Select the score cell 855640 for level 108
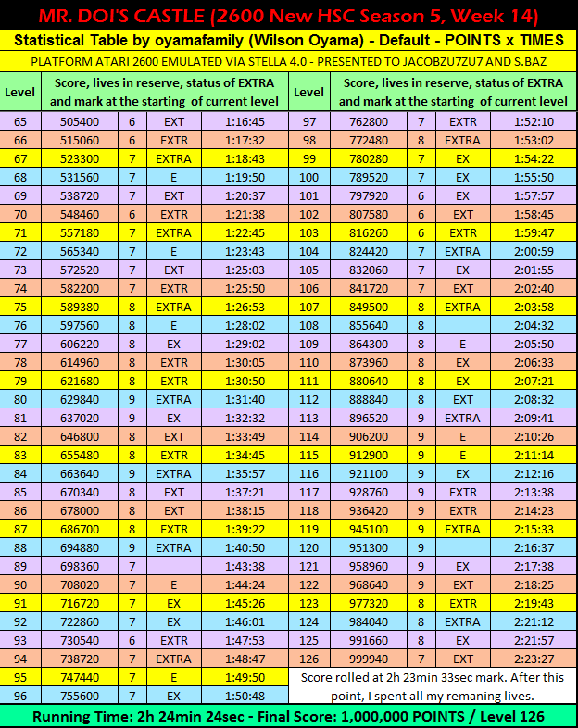Image resolution: width=578 pixels, height=728 pixels. 369,325
